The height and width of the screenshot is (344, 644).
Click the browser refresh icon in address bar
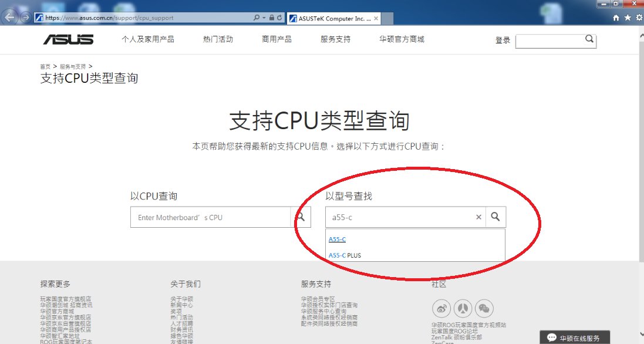(x=280, y=18)
